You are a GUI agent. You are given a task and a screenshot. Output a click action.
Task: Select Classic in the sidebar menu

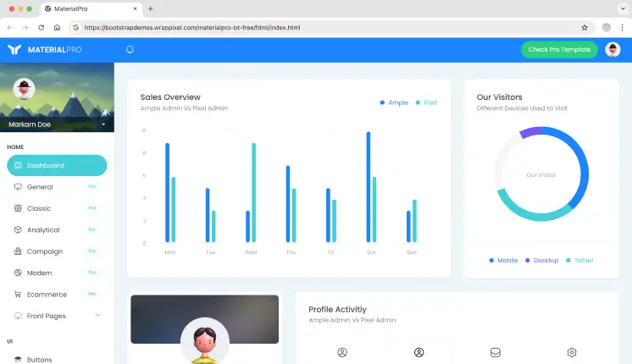[39, 208]
